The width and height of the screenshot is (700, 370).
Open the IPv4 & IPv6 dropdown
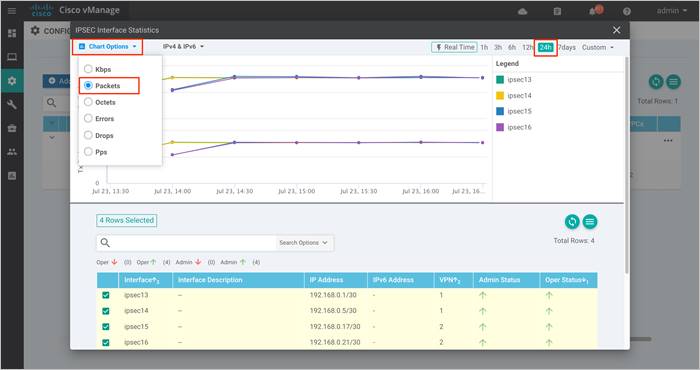(183, 46)
